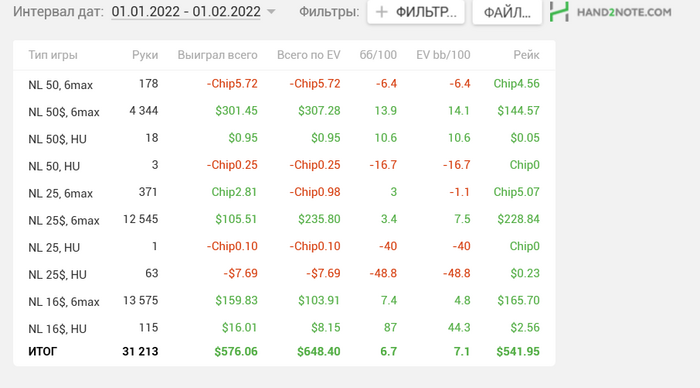This screenshot has height=388, width=700.
Task: Click the Hand2Note green logo icon
Action: [x=559, y=12]
